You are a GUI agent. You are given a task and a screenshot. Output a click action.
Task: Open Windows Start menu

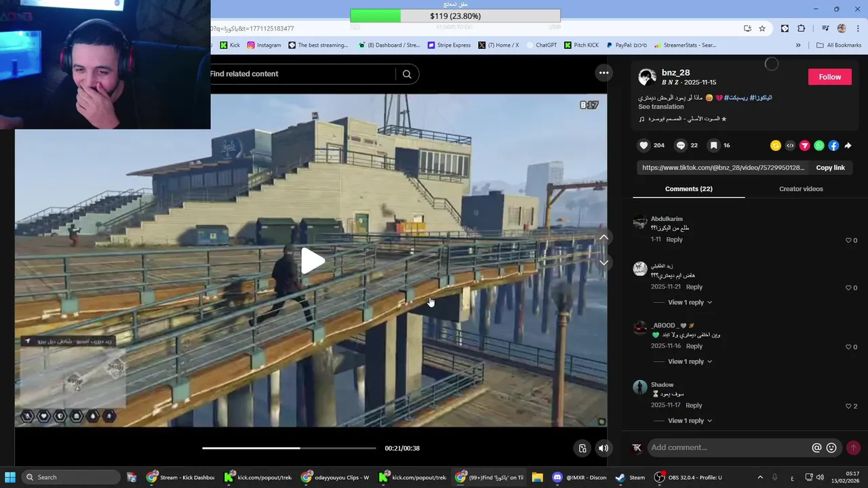coord(10,477)
